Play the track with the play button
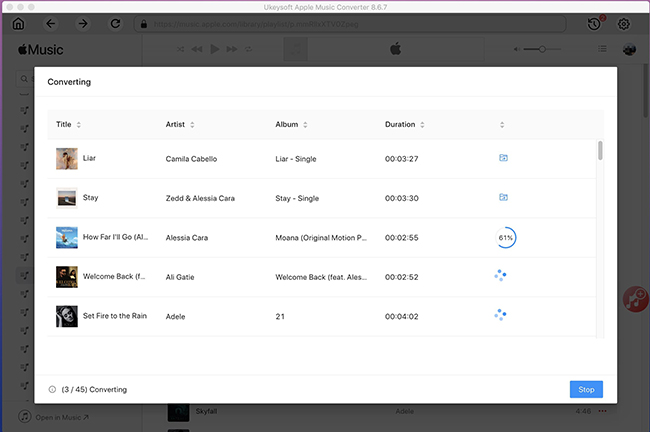Viewport: 650px width, 432px height. pyautogui.click(x=214, y=49)
